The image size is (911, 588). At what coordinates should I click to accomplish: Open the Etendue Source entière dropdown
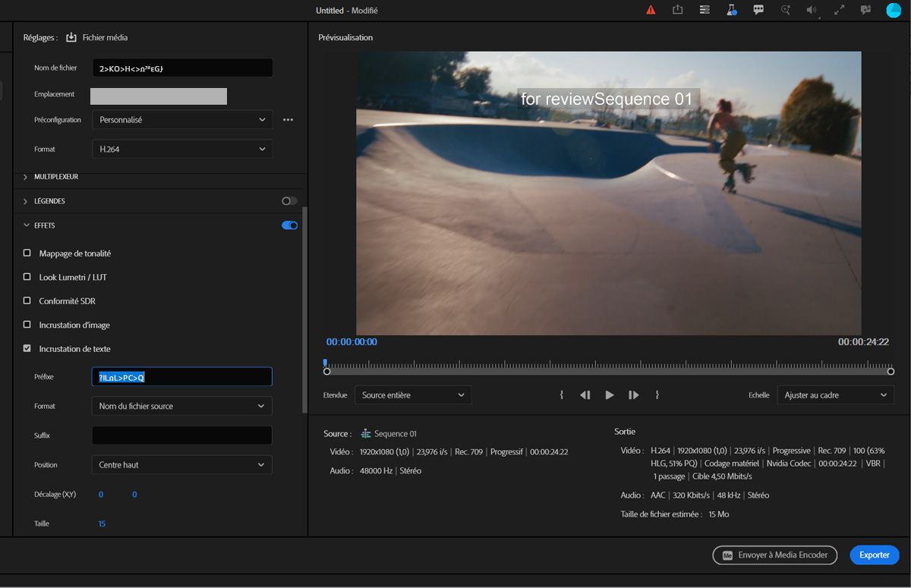413,395
